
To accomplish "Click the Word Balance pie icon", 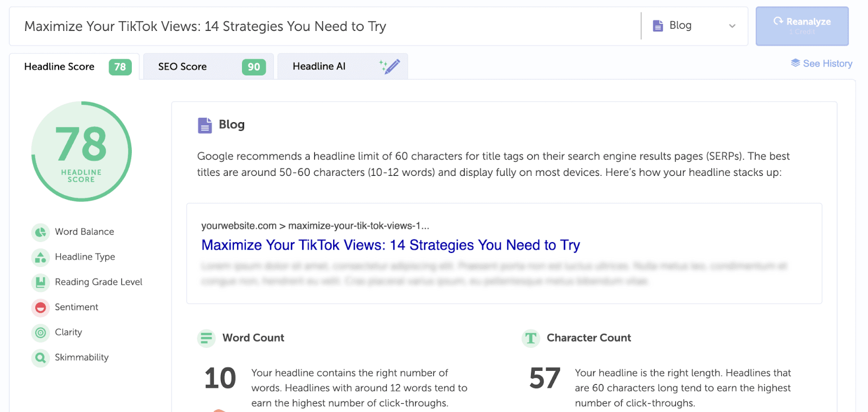I will point(40,232).
